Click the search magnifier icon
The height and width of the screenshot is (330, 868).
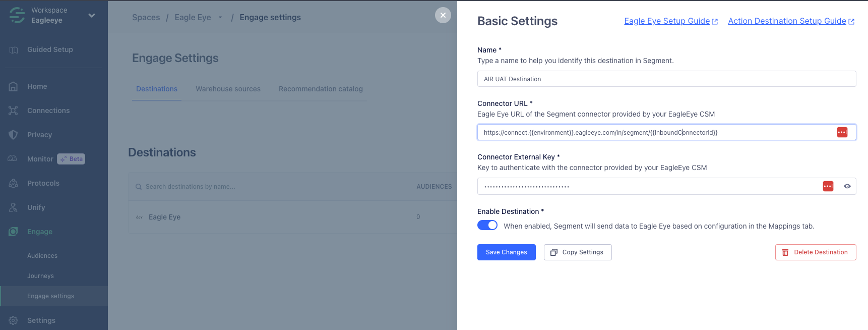[x=139, y=187]
